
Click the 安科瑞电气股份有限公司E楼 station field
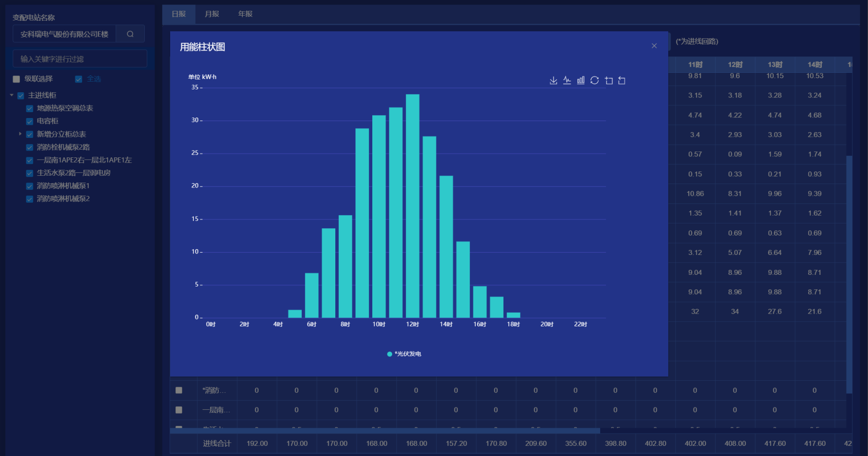[64, 34]
